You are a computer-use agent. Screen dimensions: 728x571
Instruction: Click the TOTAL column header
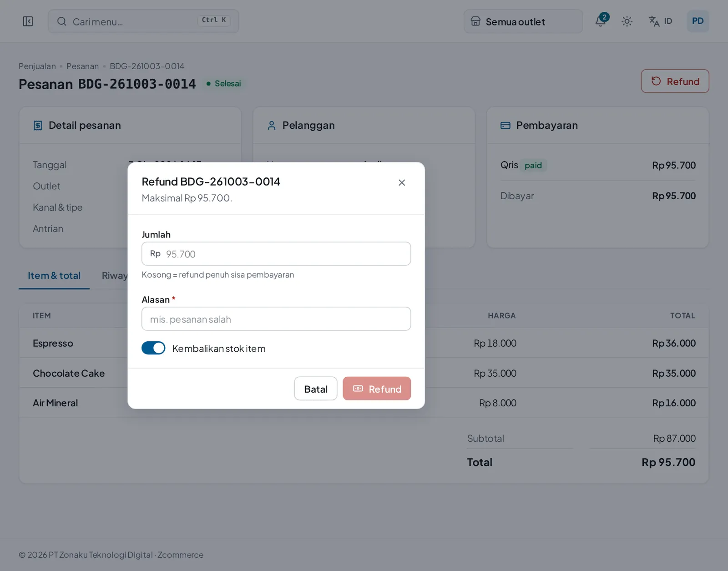click(x=682, y=316)
